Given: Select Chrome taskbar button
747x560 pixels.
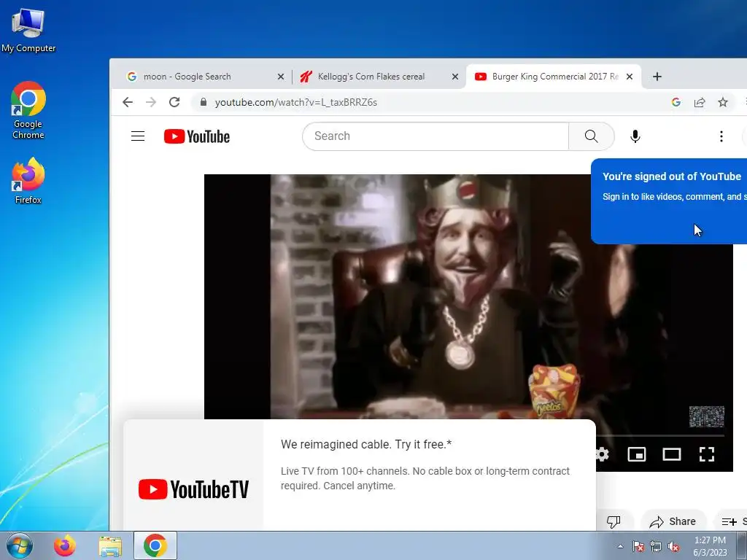Looking at the screenshot, I should coord(155,545).
